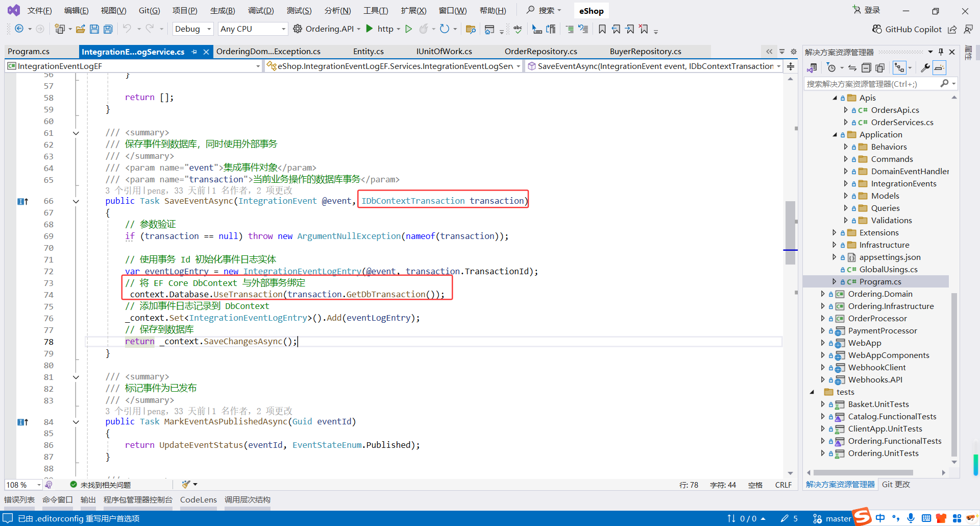
Task: Pin the IntegrationE...ogService.cs tab
Action: coord(194,52)
